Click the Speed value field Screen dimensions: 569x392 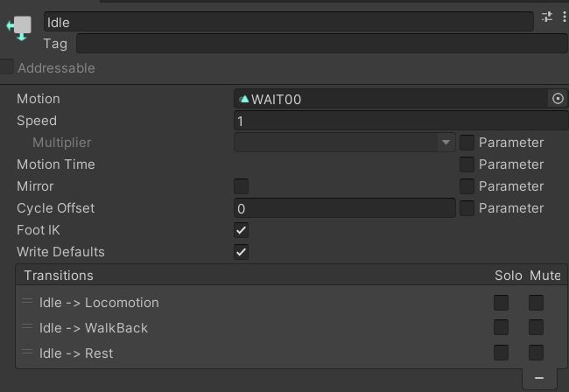(x=401, y=121)
